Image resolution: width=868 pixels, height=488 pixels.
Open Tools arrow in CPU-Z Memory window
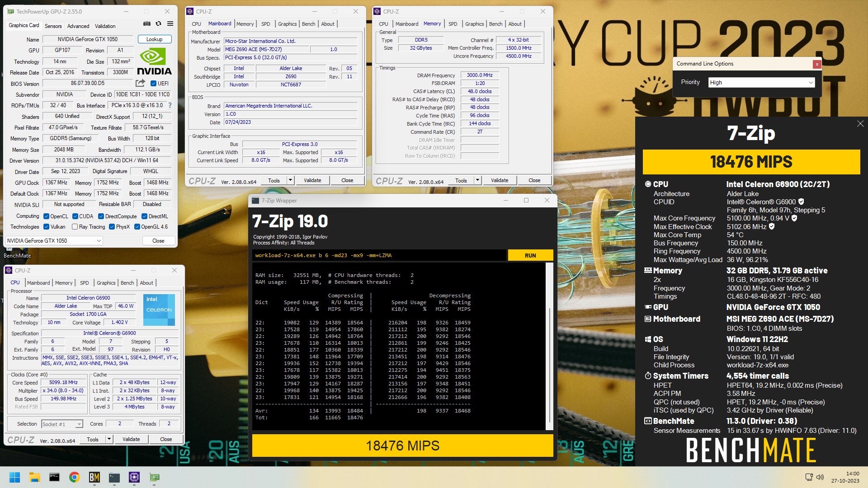(x=477, y=180)
